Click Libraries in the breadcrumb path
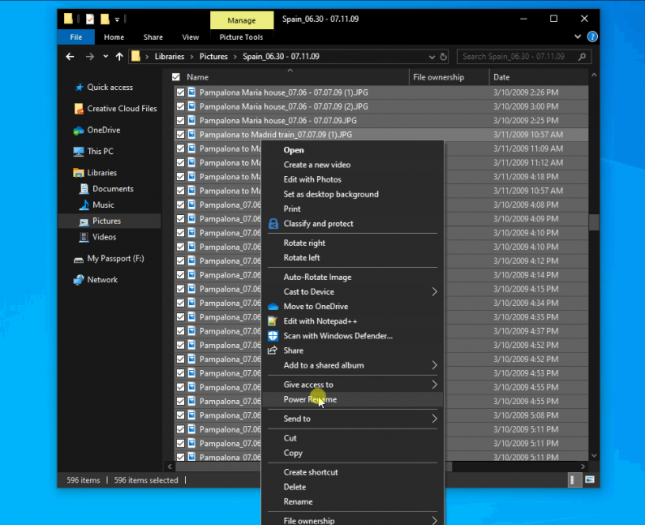The height and width of the screenshot is (525, 645). click(169, 56)
